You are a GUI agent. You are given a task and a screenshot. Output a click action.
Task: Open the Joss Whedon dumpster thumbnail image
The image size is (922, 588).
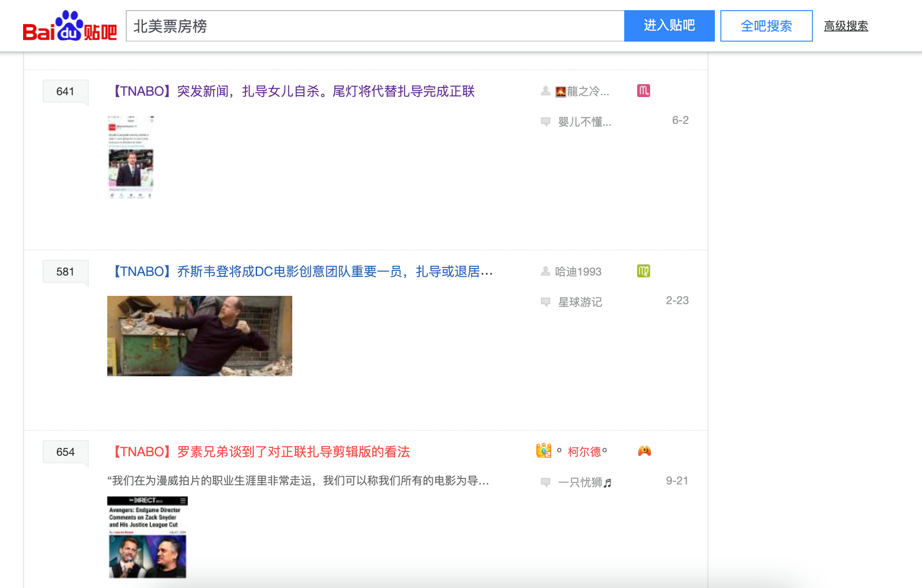point(199,336)
